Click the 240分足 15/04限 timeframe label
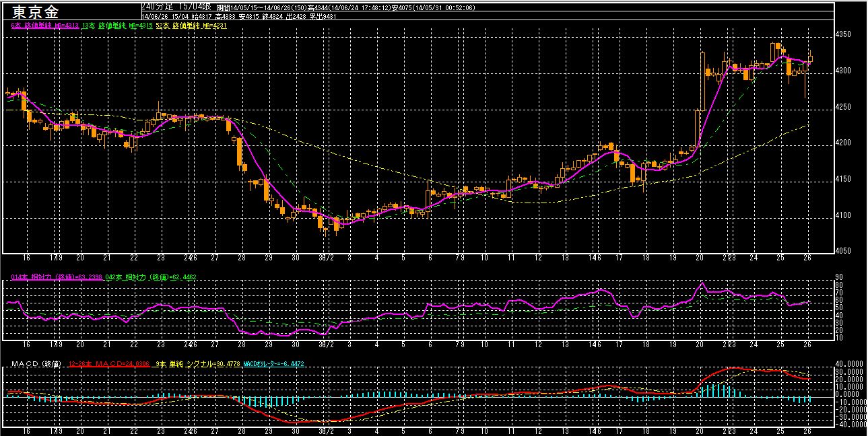Image resolution: width=868 pixels, height=436 pixels. 176,6
